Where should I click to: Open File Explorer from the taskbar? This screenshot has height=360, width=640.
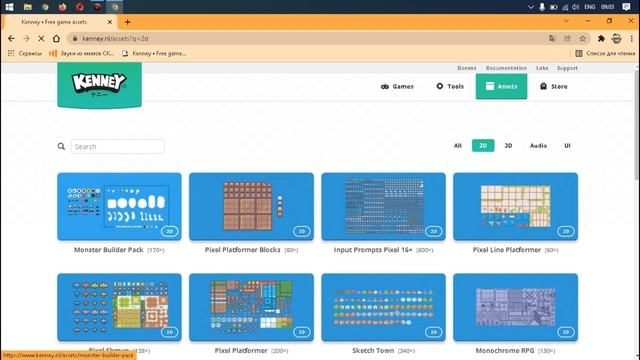click(27, 7)
